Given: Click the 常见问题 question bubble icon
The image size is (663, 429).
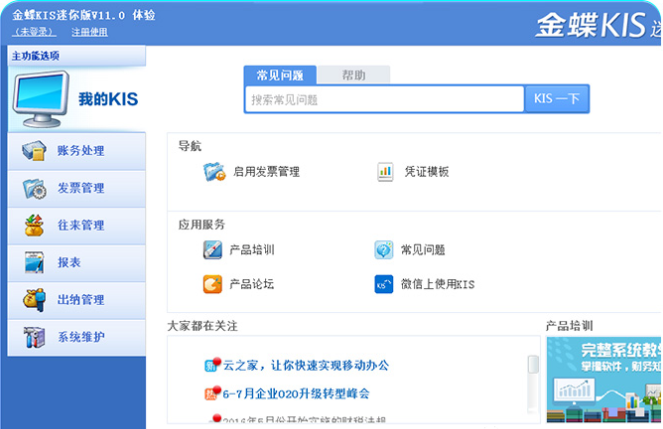Looking at the screenshot, I should pos(384,250).
